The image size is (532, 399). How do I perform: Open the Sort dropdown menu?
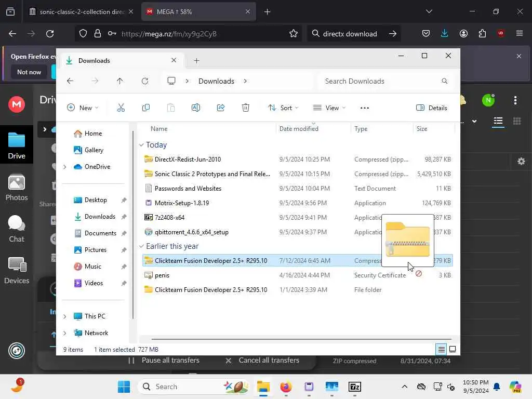click(x=283, y=108)
